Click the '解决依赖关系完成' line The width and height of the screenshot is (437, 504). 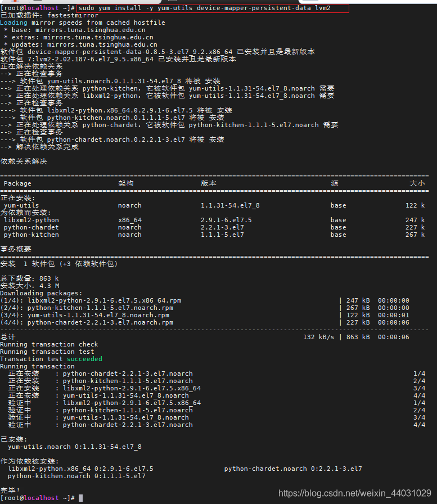pyautogui.click(x=39, y=147)
